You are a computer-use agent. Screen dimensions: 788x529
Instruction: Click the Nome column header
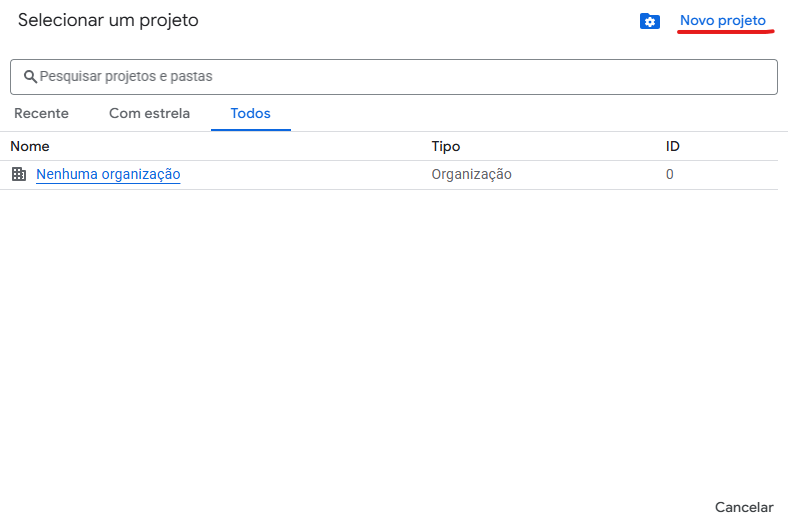30,146
